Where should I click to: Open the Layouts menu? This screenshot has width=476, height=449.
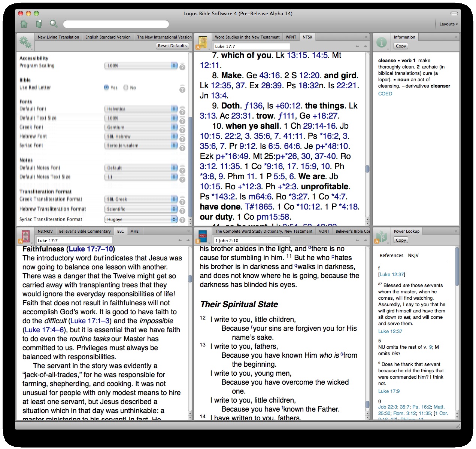[448, 24]
